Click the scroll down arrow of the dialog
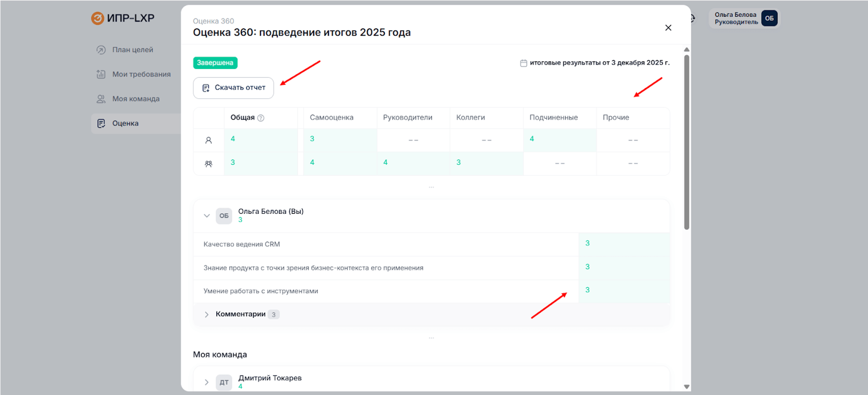This screenshot has width=868, height=395. [x=686, y=387]
